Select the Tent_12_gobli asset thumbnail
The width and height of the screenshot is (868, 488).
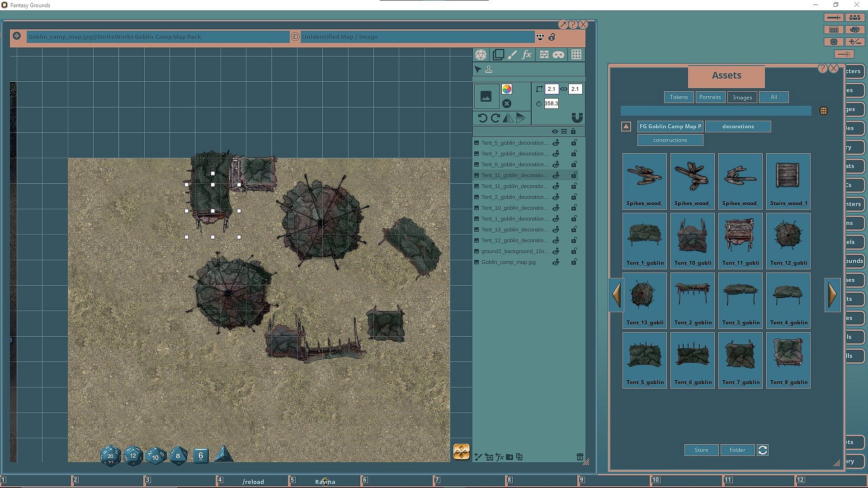tap(788, 241)
